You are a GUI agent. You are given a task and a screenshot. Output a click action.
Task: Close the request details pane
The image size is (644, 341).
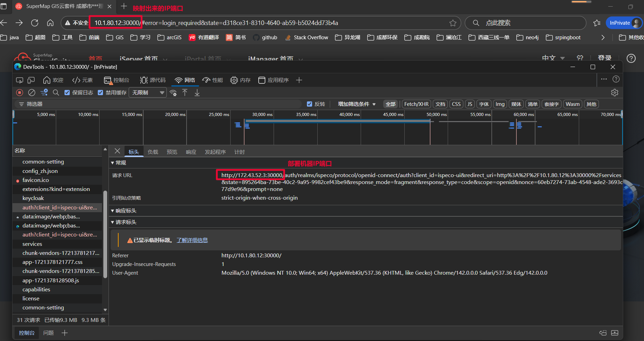[x=117, y=151]
